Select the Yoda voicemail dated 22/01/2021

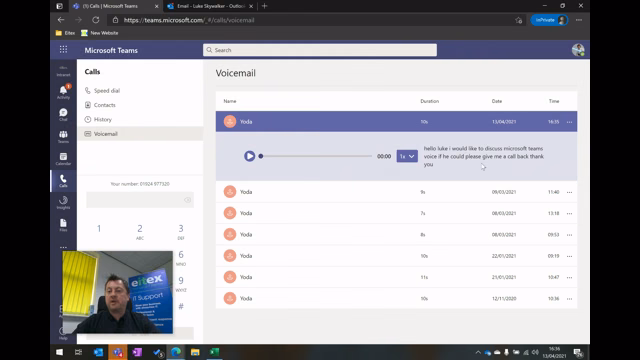point(396,256)
